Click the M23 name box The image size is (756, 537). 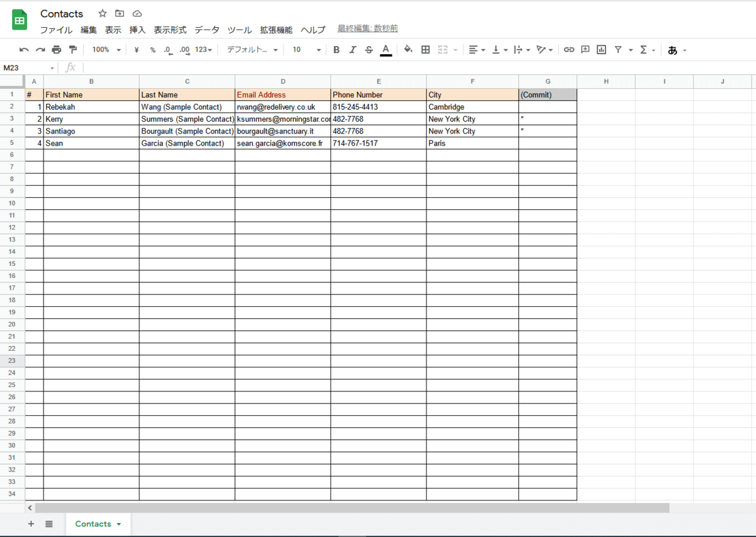coord(28,67)
